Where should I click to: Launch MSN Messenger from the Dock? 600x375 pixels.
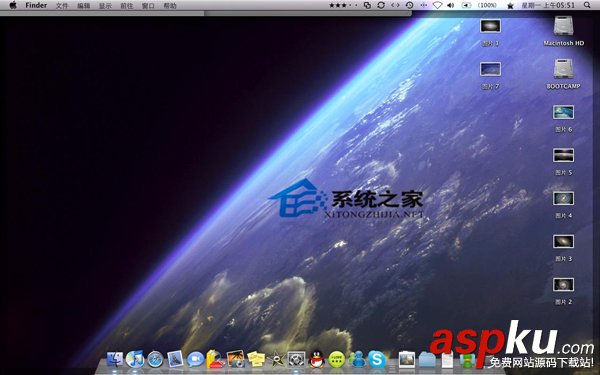click(357, 360)
